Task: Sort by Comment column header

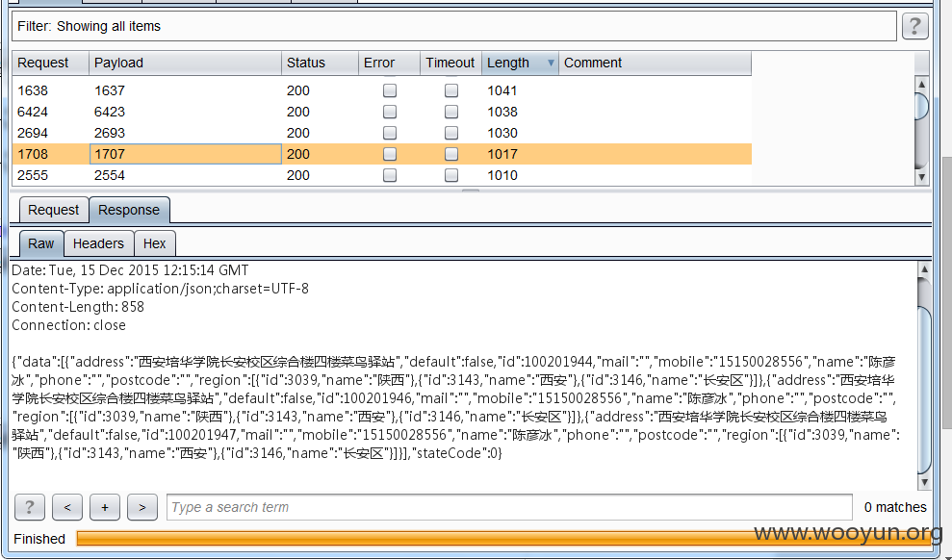Action: pyautogui.click(x=656, y=64)
